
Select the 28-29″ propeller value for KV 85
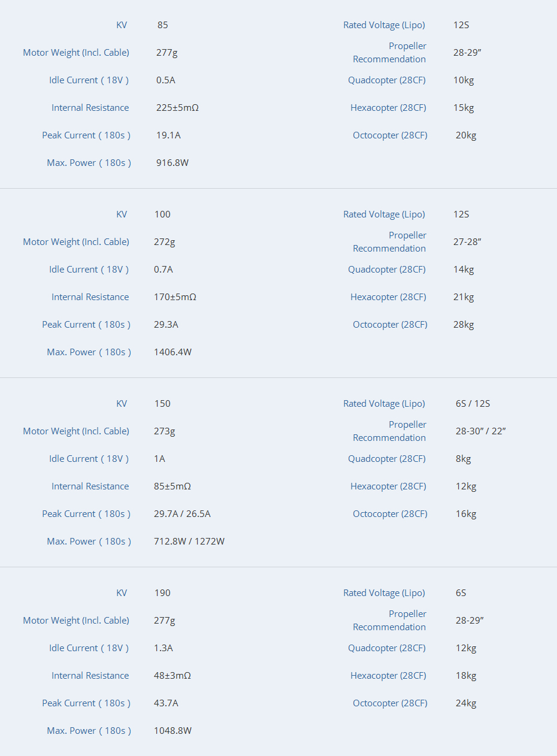[x=467, y=53]
